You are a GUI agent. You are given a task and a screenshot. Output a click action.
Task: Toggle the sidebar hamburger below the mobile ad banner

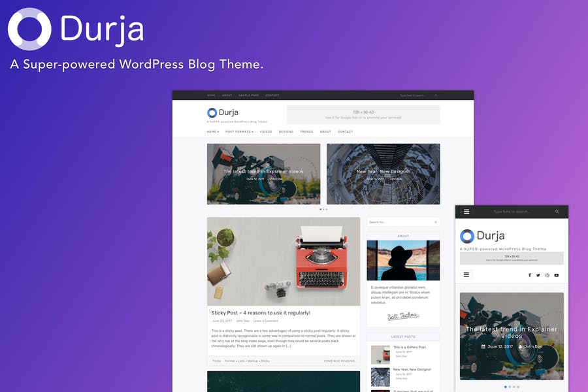(x=466, y=275)
